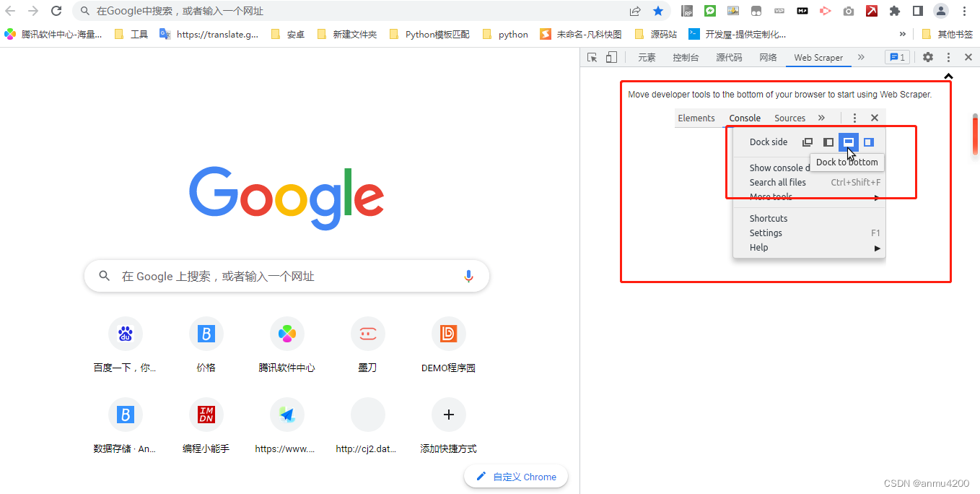Focus the Google search input box
This screenshot has height=494, width=980.
pos(286,276)
